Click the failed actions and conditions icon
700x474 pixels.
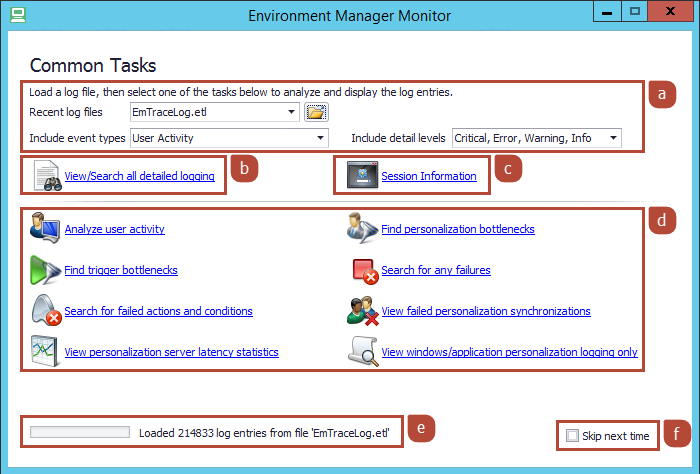[45, 311]
